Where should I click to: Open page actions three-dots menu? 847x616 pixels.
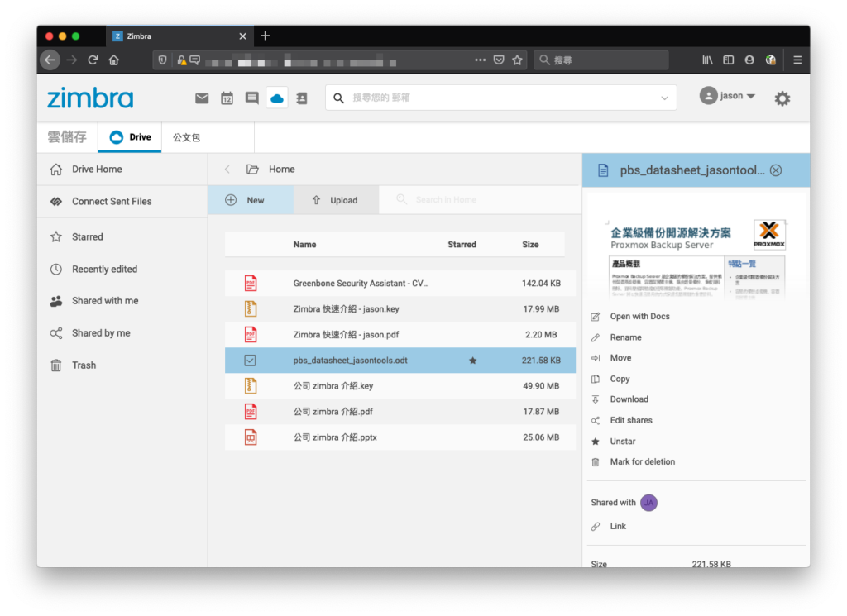pyautogui.click(x=480, y=60)
